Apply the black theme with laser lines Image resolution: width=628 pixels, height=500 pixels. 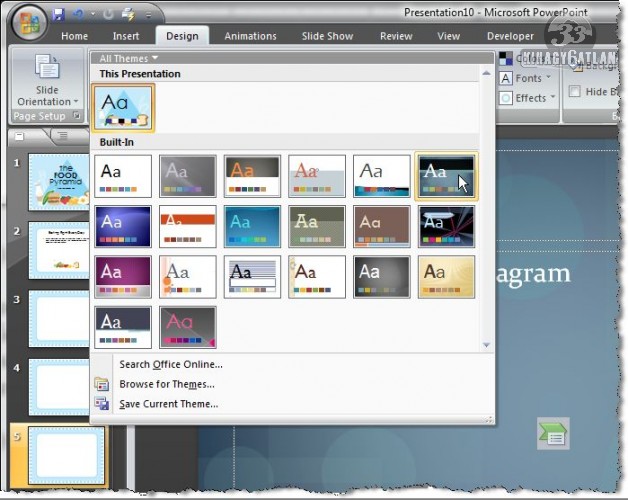point(446,226)
